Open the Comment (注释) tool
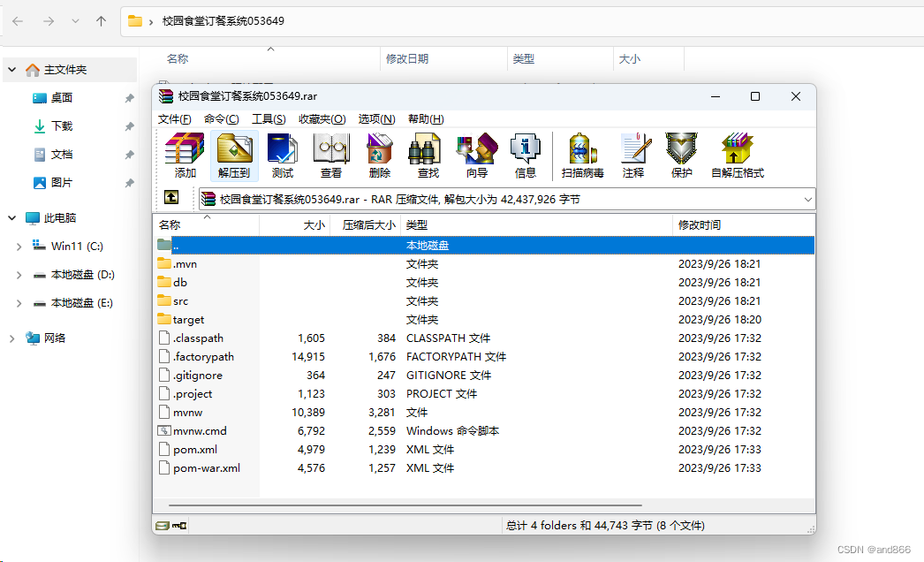The height and width of the screenshot is (562, 924). [x=633, y=156]
